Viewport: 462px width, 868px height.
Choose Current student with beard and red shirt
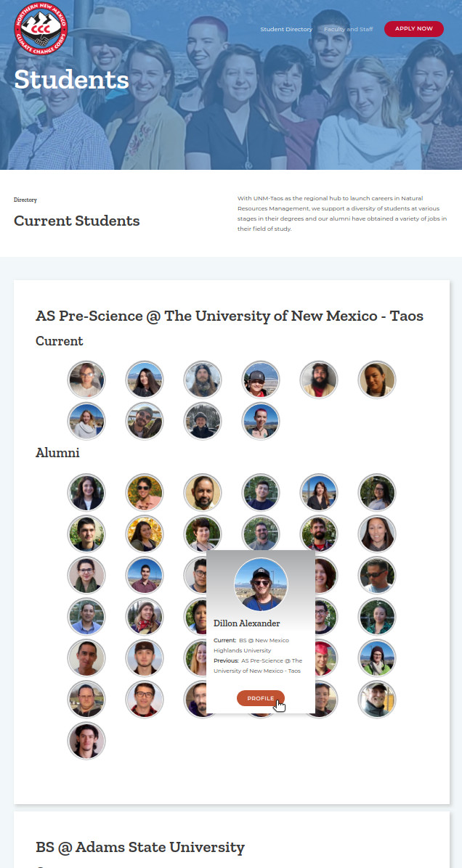[319, 380]
